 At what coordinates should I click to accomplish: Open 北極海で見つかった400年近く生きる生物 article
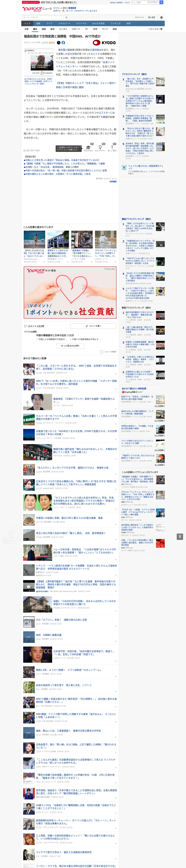[76, 433]
